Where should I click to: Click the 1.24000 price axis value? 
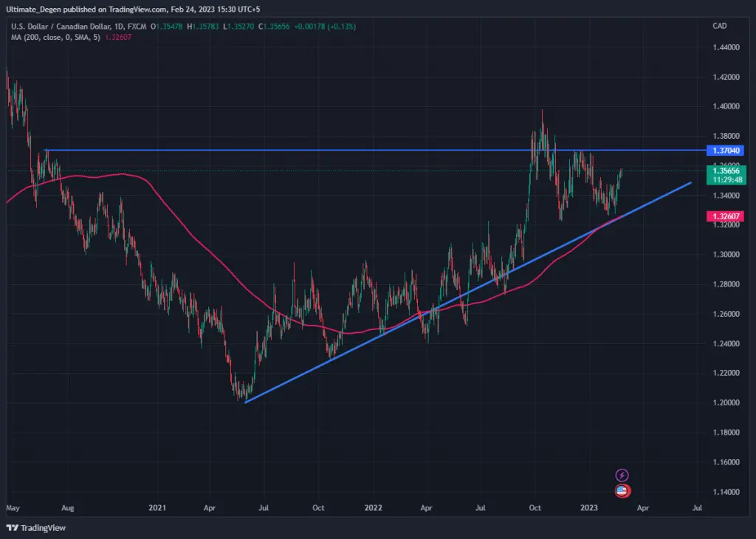coord(726,344)
